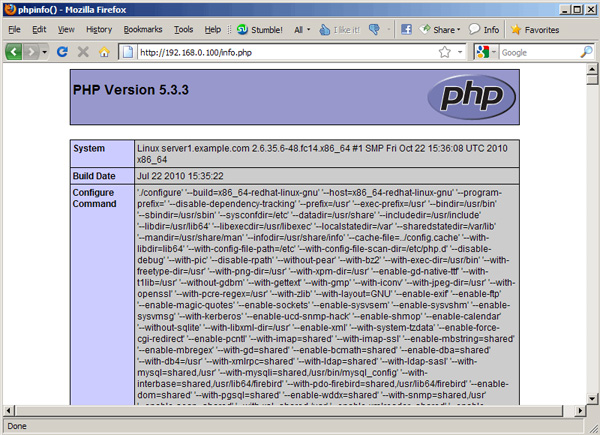Click the horizontal scrollbar right arrow

point(580,411)
